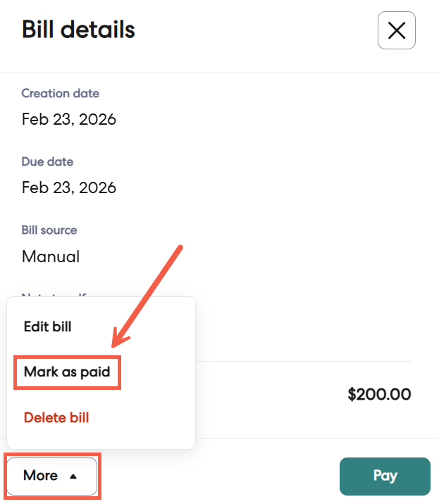Image resolution: width=439 pixels, height=504 pixels.
Task: Select the red Delete bill option
Action: (56, 417)
